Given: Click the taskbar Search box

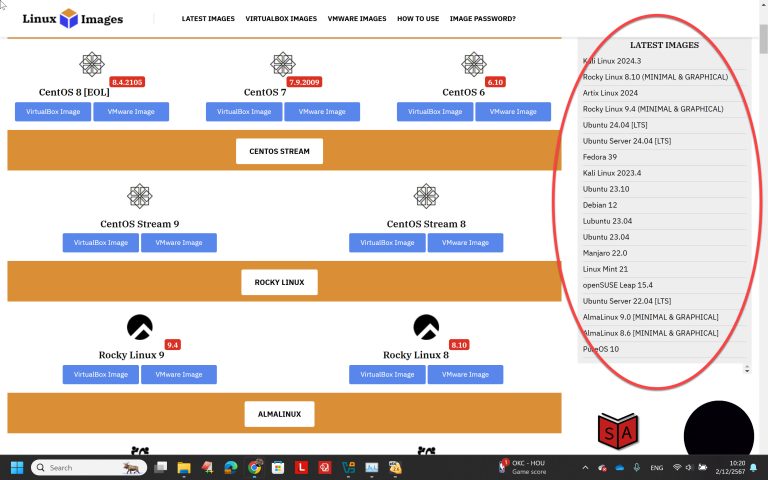Looking at the screenshot, I should (x=89, y=468).
